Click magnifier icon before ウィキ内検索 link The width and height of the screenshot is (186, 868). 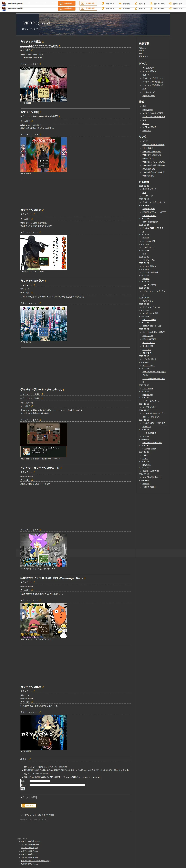pyautogui.click(x=21, y=815)
